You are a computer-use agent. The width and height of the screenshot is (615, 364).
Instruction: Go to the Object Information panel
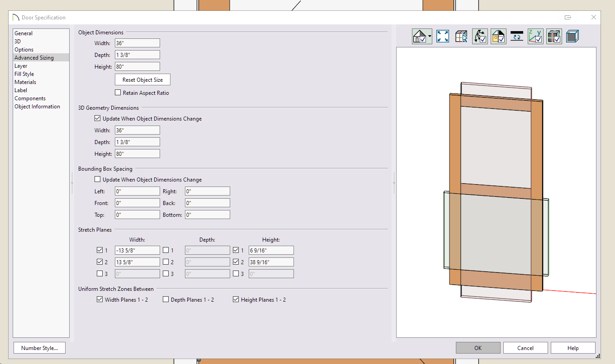click(37, 107)
